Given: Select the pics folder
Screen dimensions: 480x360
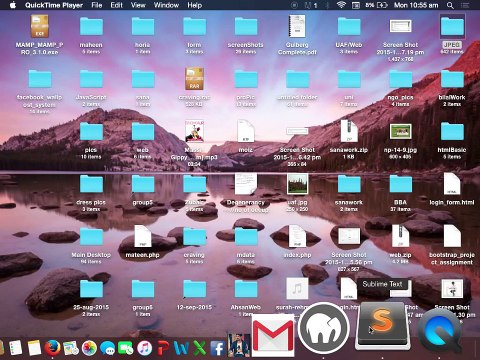Looking at the screenshot, I should click(x=91, y=132).
